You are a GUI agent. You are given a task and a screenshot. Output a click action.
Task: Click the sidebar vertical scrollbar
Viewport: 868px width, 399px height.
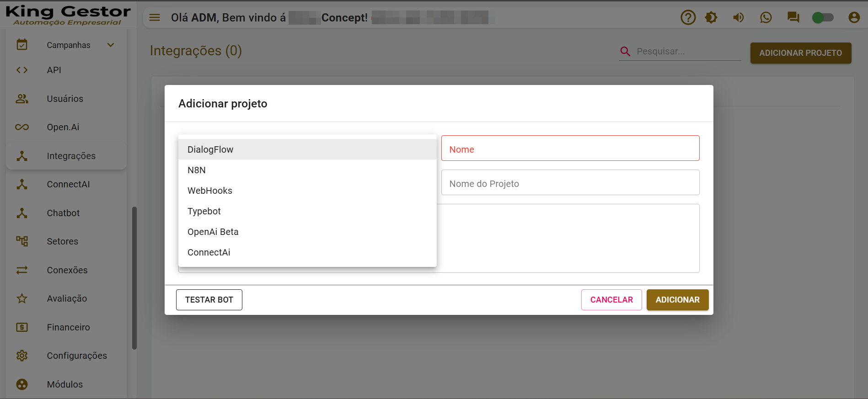pos(134,278)
